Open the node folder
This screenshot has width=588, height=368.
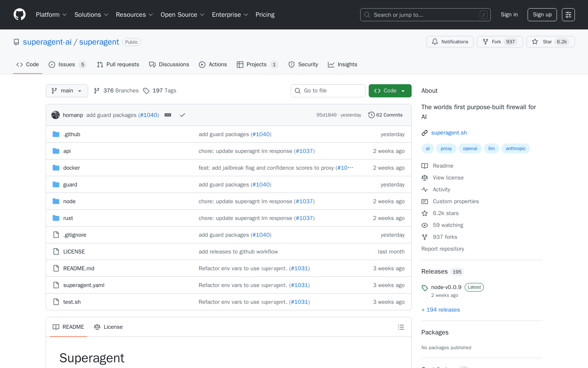pyautogui.click(x=69, y=201)
